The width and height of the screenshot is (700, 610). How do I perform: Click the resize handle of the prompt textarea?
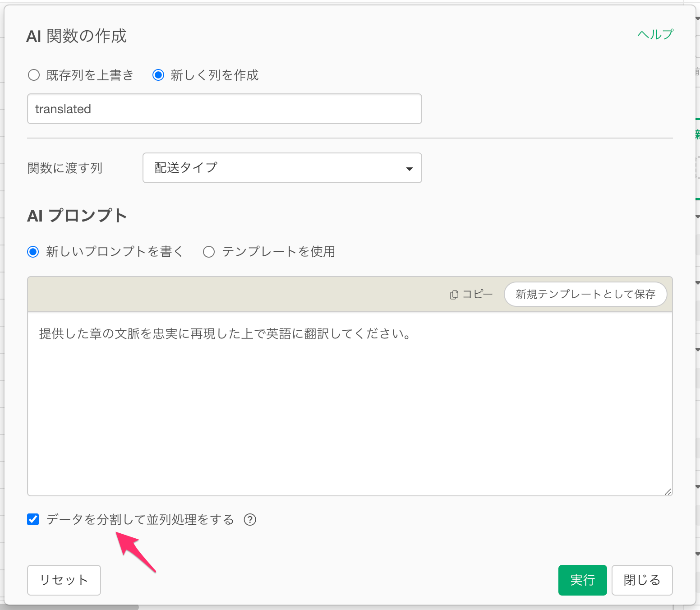[668, 491]
